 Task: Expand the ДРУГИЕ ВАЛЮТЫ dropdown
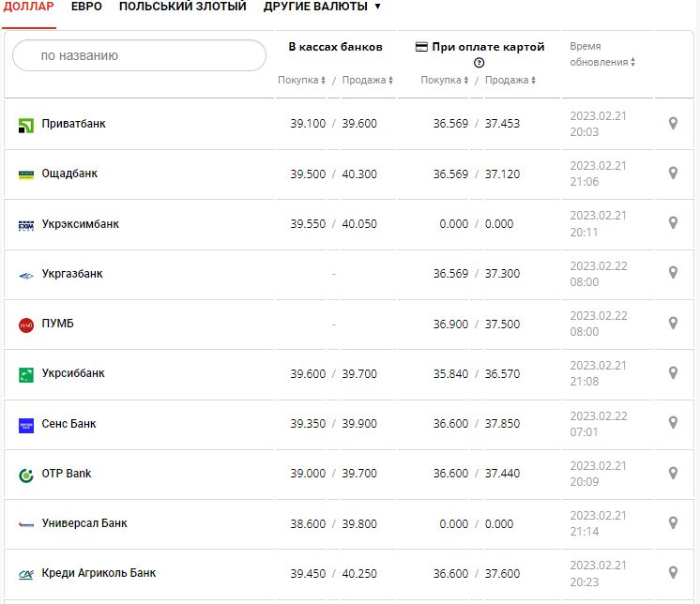click(322, 7)
